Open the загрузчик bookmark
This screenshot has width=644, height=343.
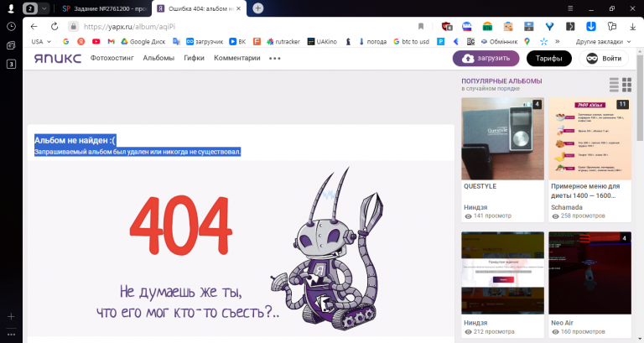(x=205, y=41)
